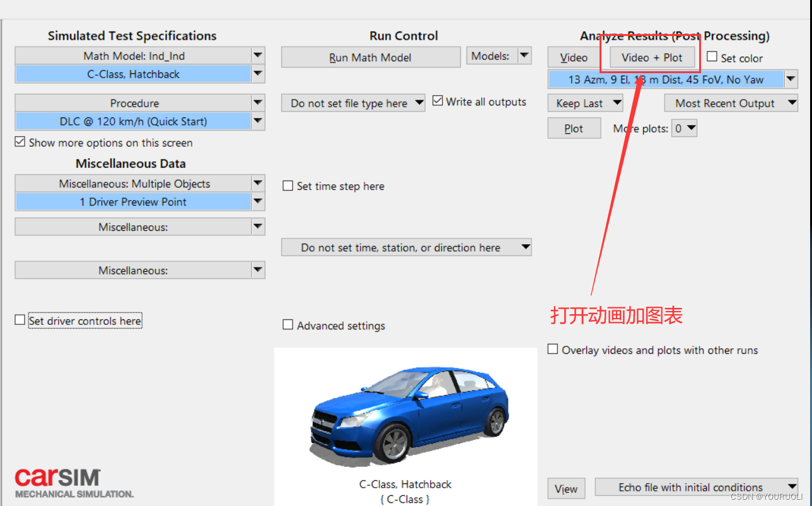The image size is (812, 506).
Task: Select the 1 Driver Preview Point field
Action: pyautogui.click(x=133, y=202)
